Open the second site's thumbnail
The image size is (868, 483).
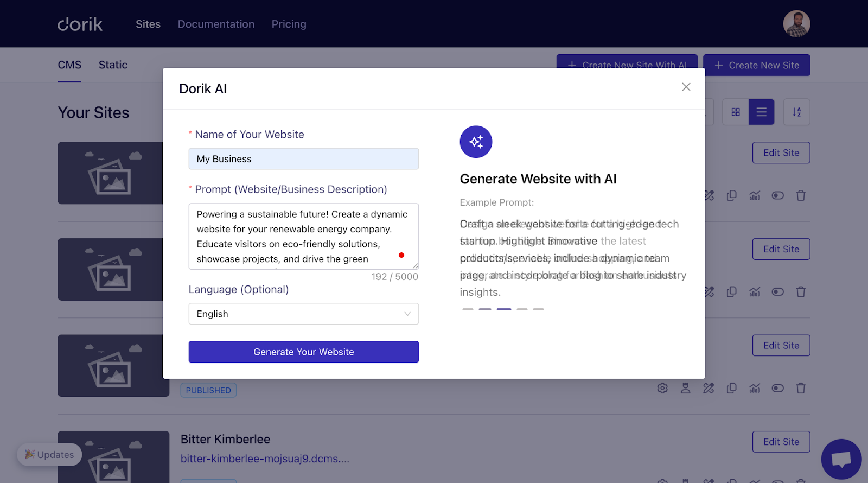(x=110, y=269)
